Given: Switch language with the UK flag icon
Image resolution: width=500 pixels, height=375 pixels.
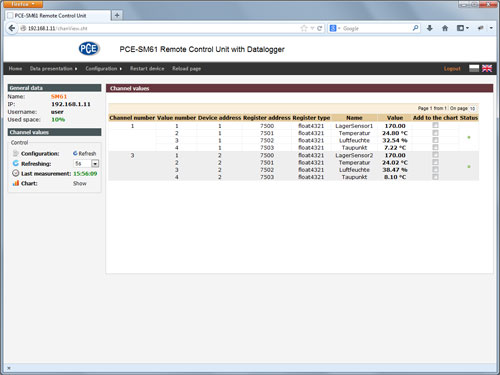Looking at the screenshot, I should (x=487, y=68).
